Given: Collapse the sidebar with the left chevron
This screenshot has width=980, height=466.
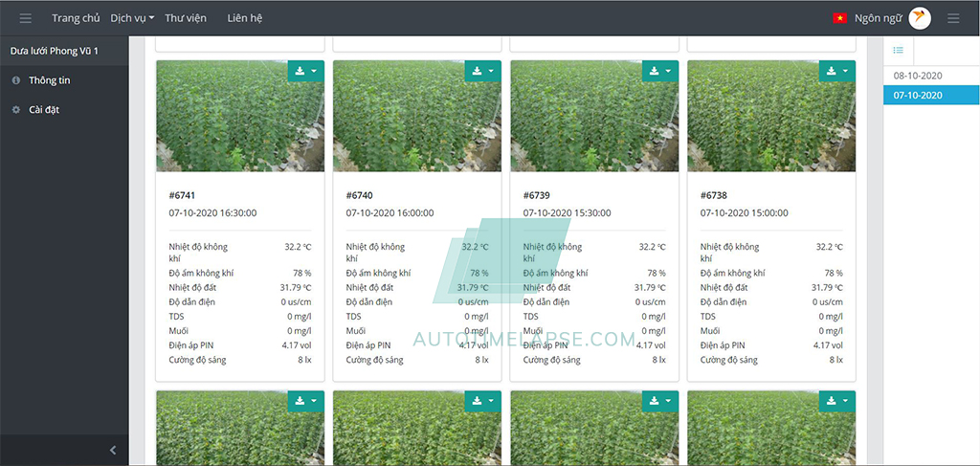Looking at the screenshot, I should (x=113, y=450).
